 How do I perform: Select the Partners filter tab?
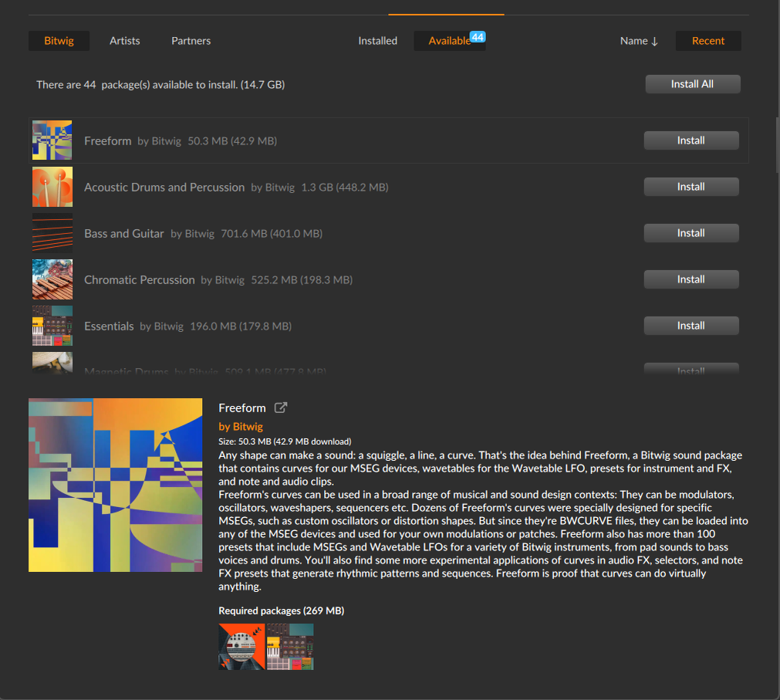(x=191, y=41)
